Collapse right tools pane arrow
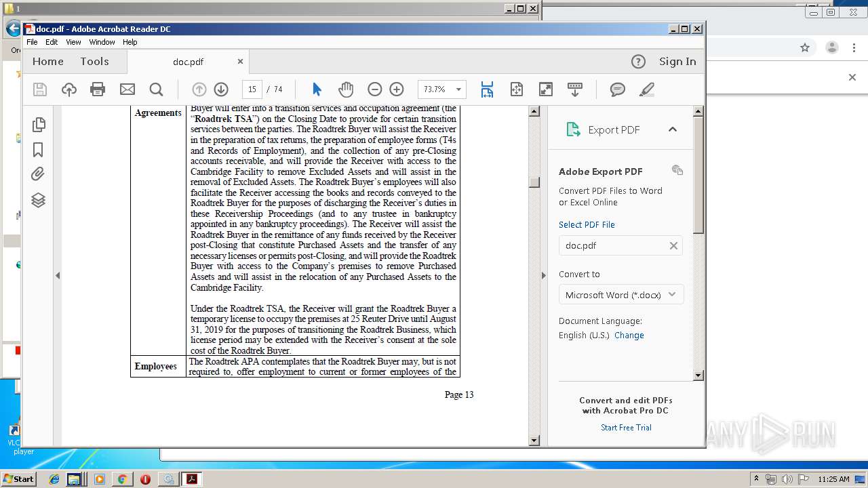Screen dimensions: 868x488 [x=543, y=275]
